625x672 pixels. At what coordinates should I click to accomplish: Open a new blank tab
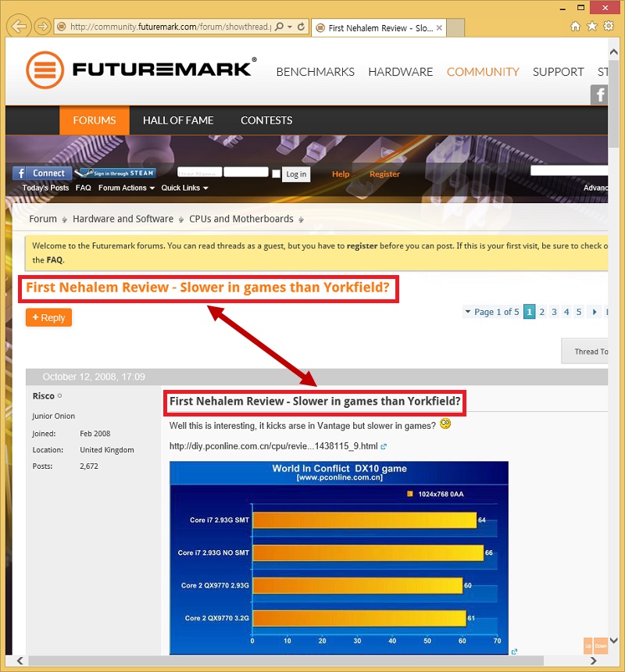455,28
